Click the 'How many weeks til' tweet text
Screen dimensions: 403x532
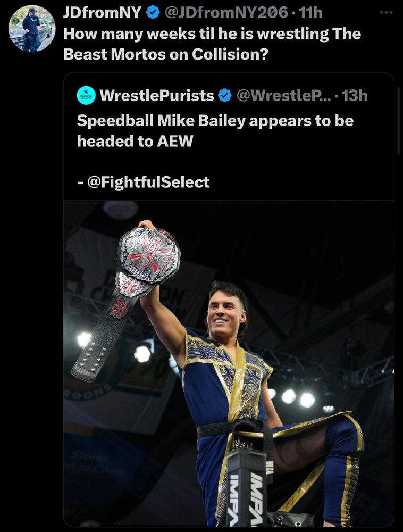(212, 34)
